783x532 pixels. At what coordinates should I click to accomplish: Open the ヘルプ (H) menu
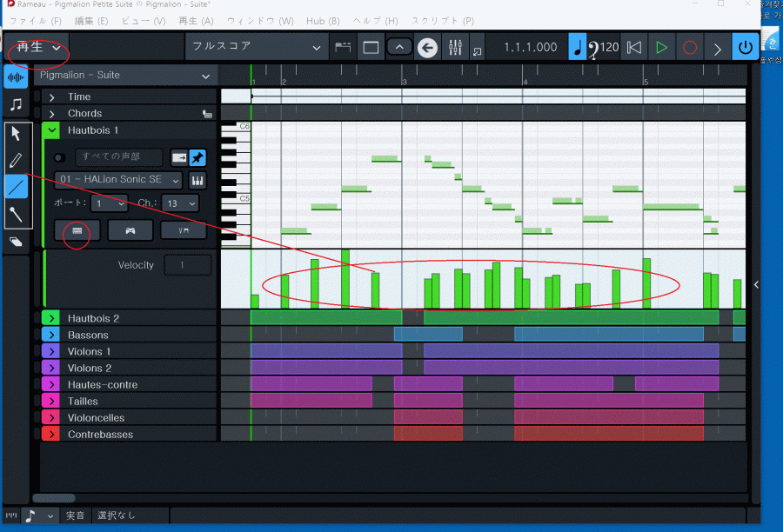375,21
